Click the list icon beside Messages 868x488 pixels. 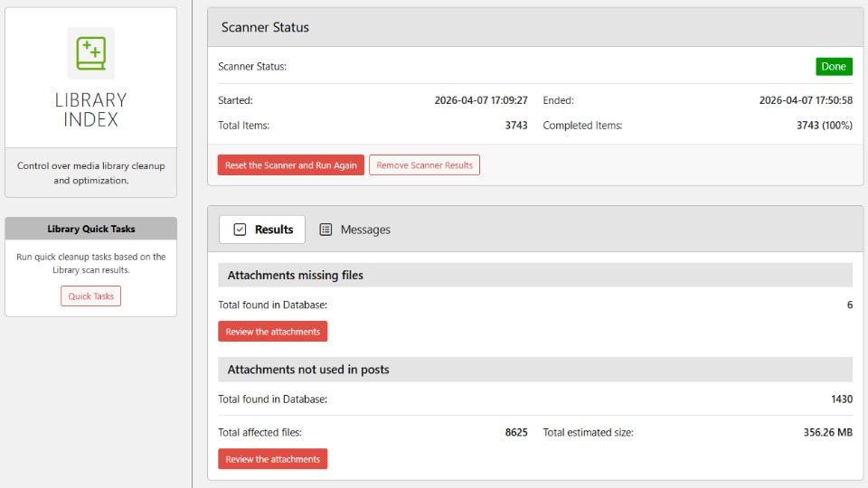point(325,230)
